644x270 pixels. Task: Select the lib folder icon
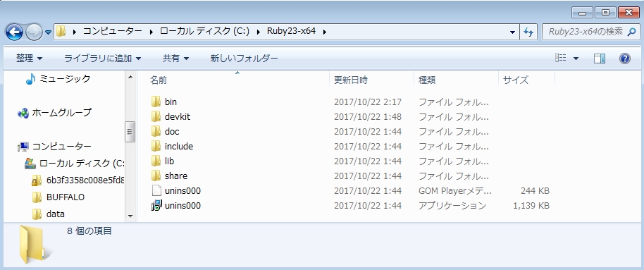point(156,161)
